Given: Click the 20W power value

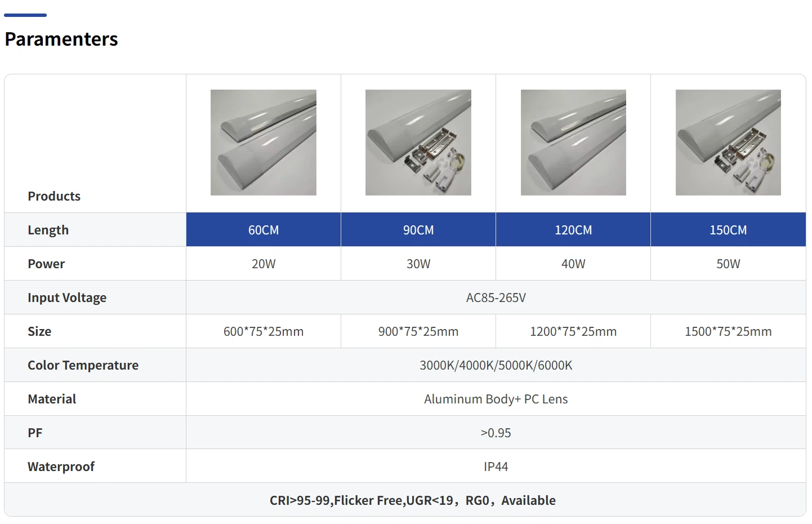Looking at the screenshot, I should tap(264, 264).
